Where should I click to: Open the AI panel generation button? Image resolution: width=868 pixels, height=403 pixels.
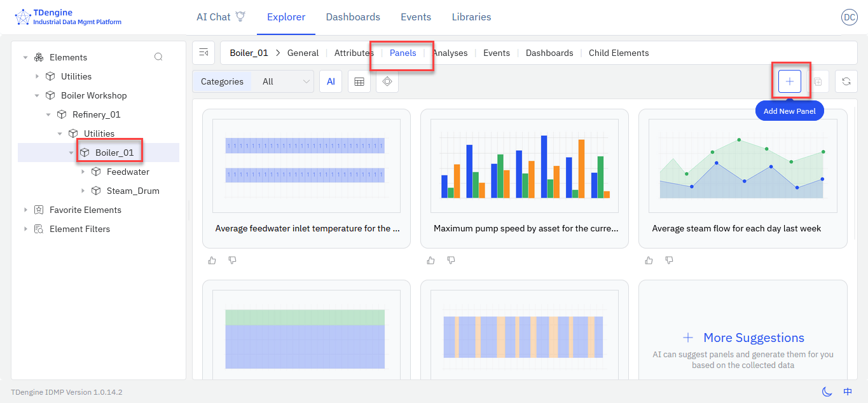tap(331, 81)
